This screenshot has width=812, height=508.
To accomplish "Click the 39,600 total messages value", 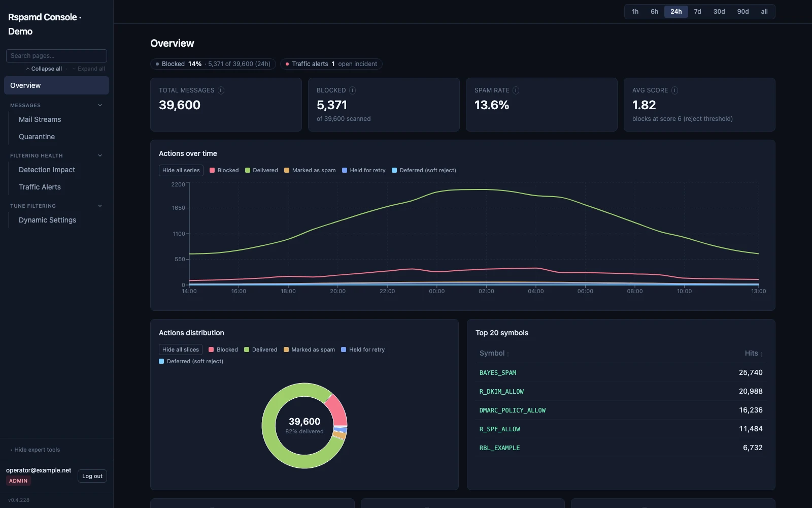I will [180, 105].
